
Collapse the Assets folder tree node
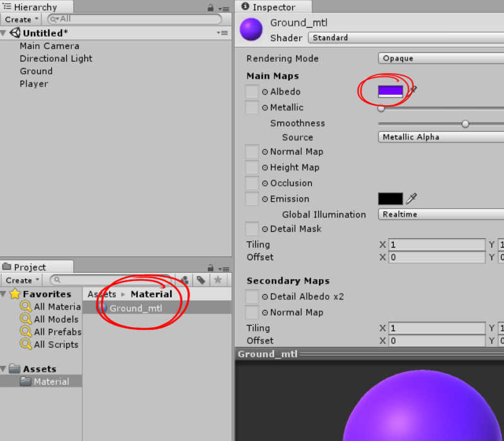(4, 369)
